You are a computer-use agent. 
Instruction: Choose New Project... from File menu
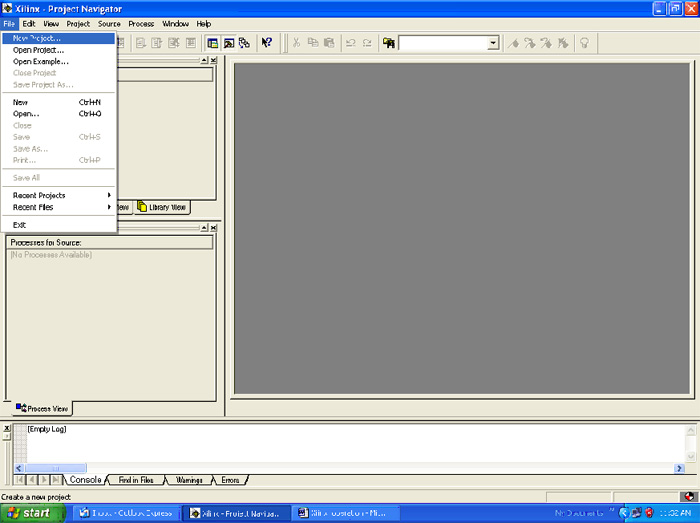[x=58, y=38]
